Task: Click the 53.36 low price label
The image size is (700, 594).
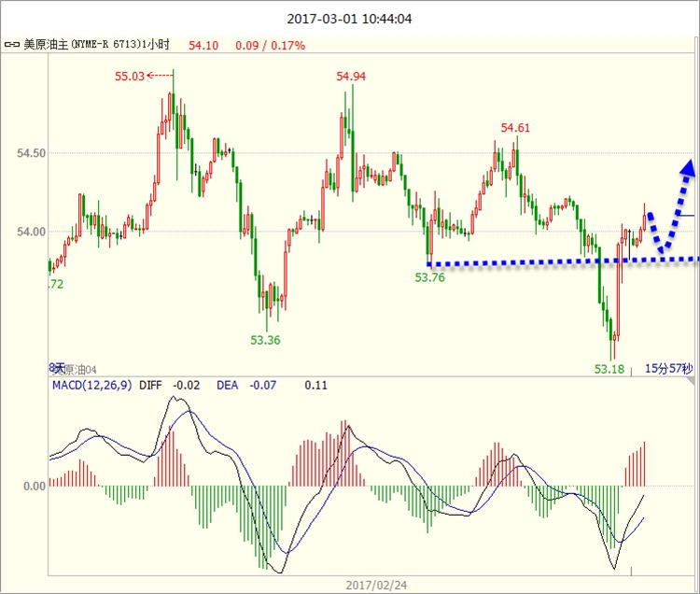Action: [265, 340]
